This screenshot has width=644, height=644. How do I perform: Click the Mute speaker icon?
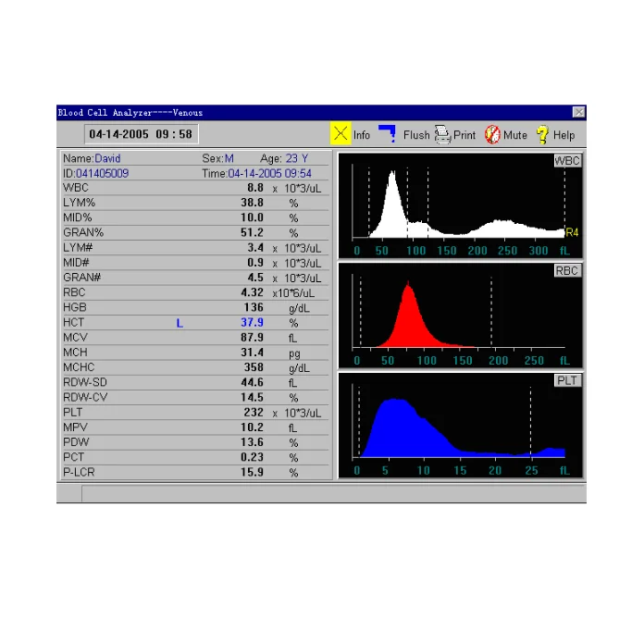tap(492, 135)
